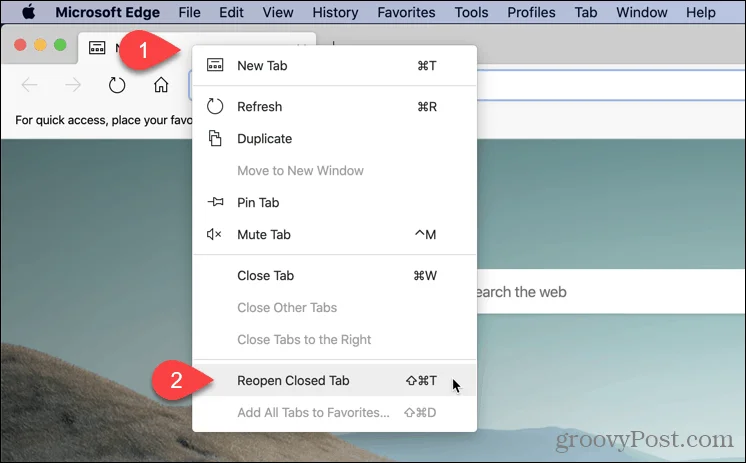Screen dimensions: 746x463
Task: Click the Search the web box
Action: click(x=611, y=291)
